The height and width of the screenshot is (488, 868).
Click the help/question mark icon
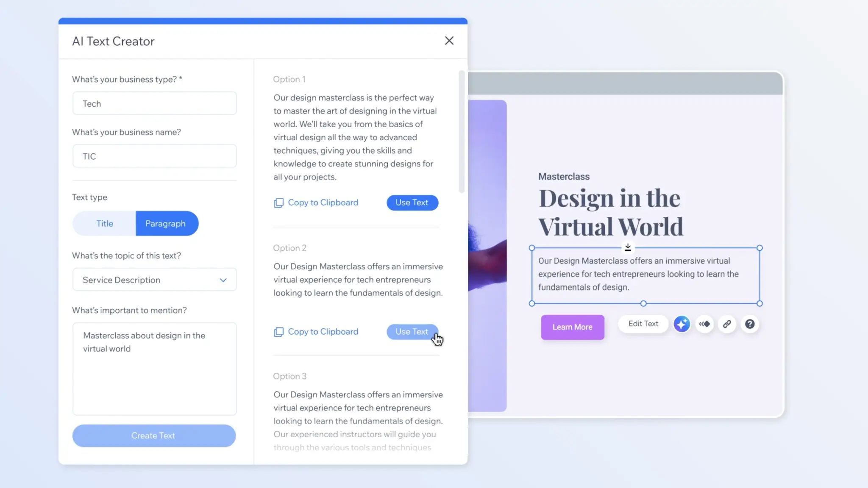point(749,324)
